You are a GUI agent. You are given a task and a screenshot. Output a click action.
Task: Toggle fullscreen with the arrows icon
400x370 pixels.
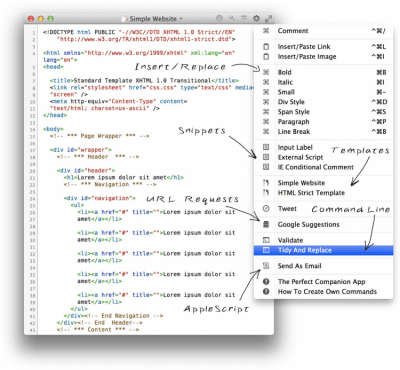[x=268, y=19]
